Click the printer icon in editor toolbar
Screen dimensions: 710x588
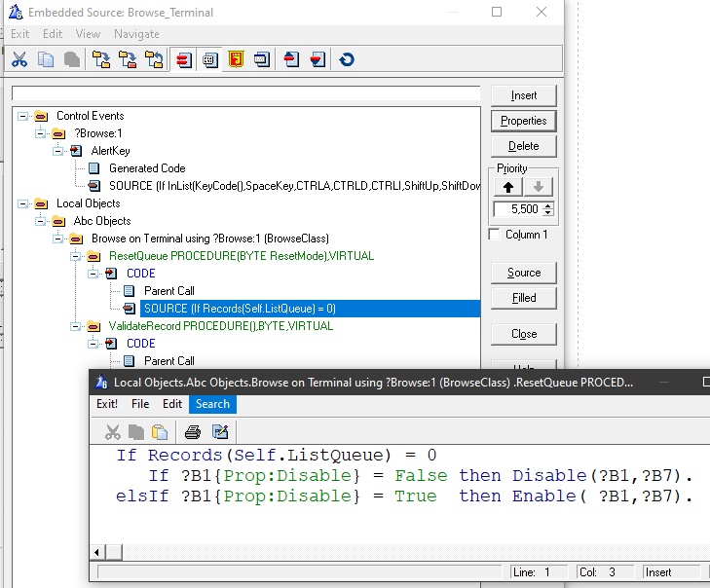coord(193,431)
